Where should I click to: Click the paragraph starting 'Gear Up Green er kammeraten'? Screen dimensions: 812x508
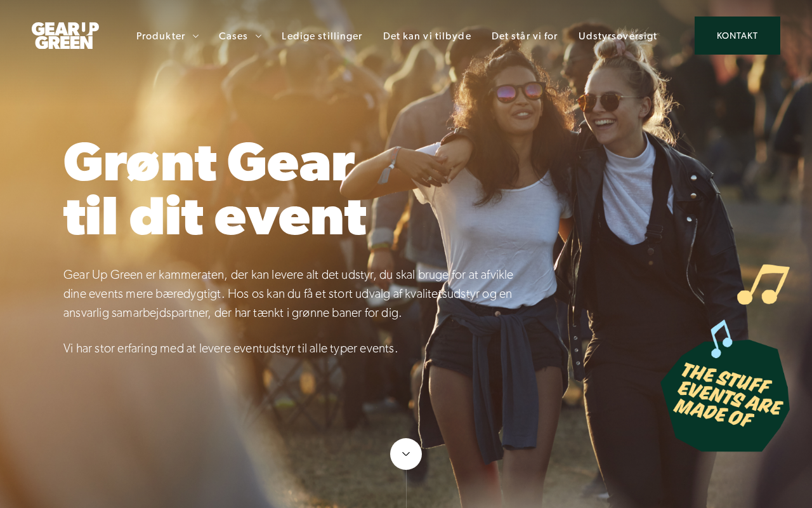(288, 293)
